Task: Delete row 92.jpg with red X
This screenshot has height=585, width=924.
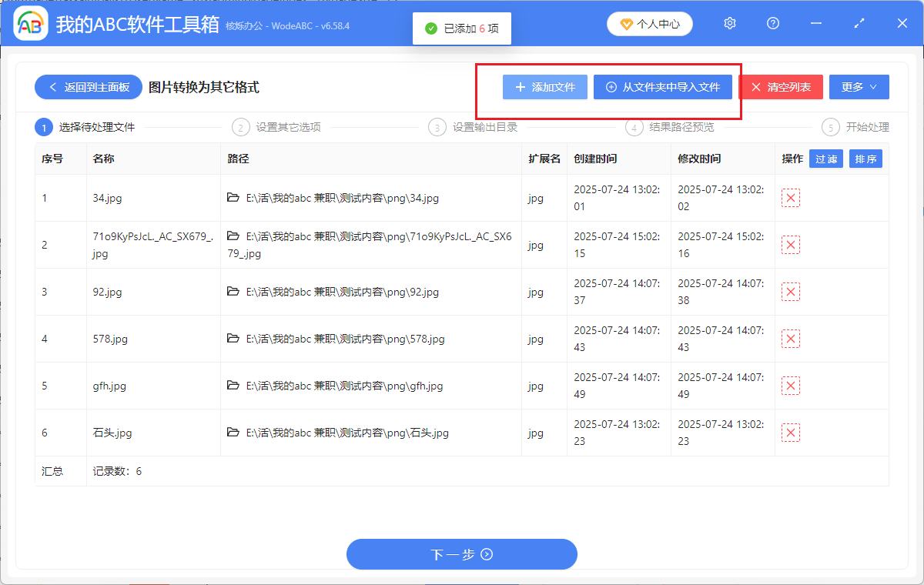Action: coord(791,292)
